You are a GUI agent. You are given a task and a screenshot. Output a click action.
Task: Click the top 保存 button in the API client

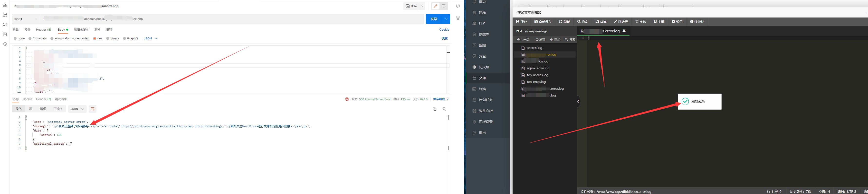pos(411,6)
